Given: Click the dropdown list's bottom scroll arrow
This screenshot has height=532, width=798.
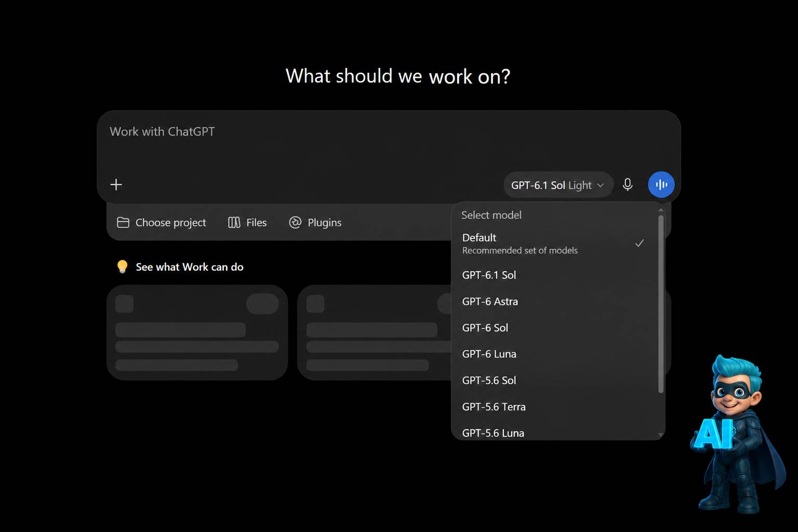Looking at the screenshot, I should click(661, 435).
